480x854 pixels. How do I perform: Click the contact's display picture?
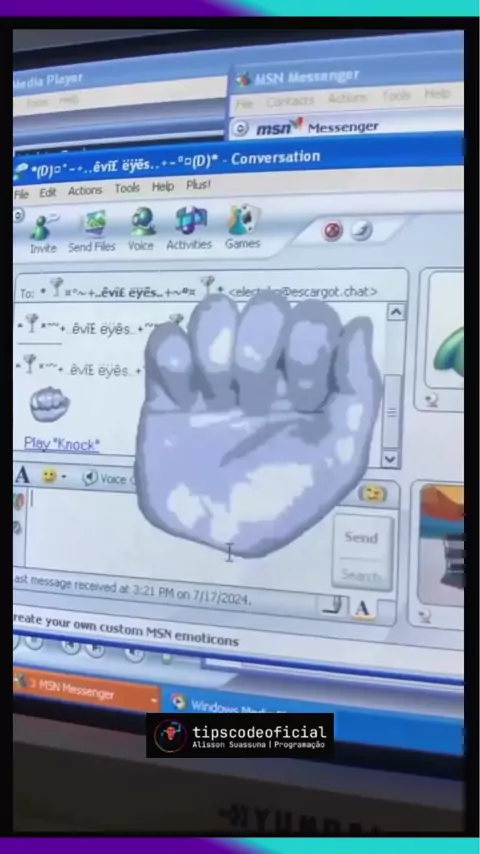pyautogui.click(x=448, y=332)
